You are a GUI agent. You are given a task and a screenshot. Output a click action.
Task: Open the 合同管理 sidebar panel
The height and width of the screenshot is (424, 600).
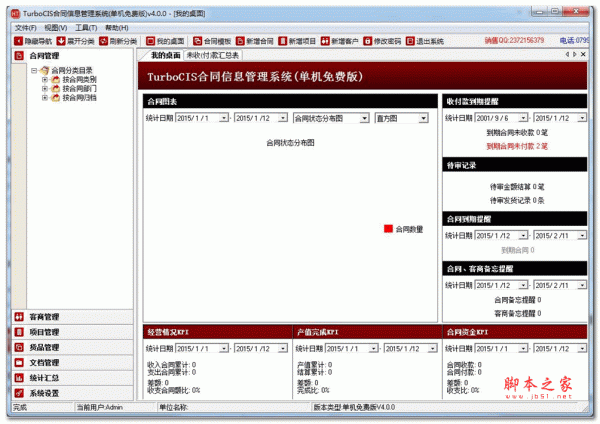pyautogui.click(x=73, y=56)
